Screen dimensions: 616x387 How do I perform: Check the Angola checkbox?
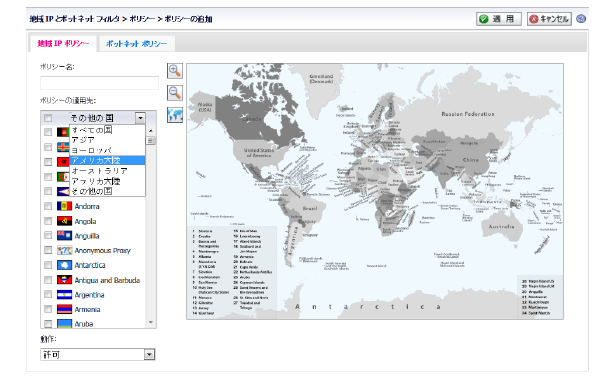(x=48, y=221)
